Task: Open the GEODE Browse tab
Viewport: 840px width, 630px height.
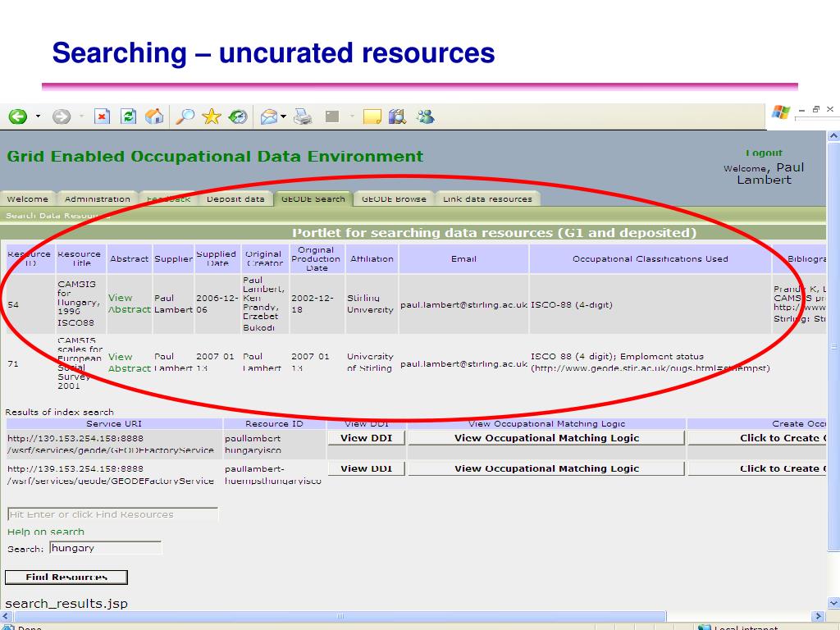Action: click(x=394, y=199)
